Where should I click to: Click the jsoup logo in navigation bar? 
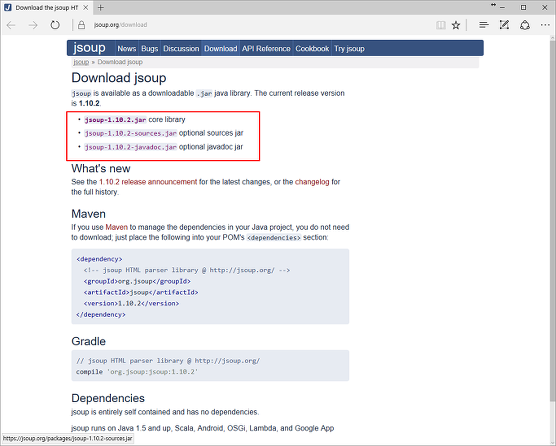89,48
